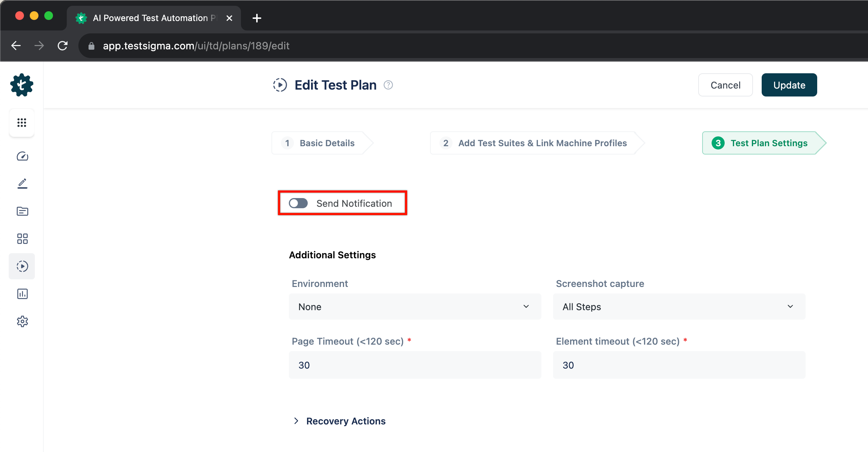Screen dimensions: 868x452
Task: Click help icon beside Edit Test Plan
Action: point(388,85)
